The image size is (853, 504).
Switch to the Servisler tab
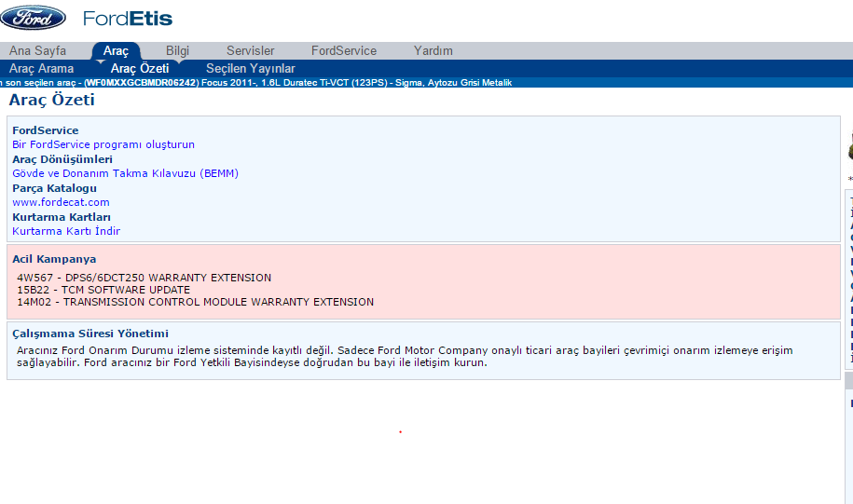250,50
